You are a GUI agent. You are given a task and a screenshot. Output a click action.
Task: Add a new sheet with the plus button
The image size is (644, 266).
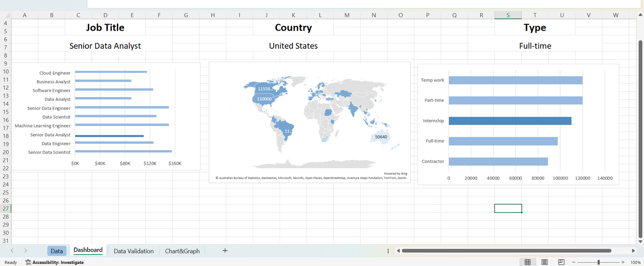tap(225, 250)
